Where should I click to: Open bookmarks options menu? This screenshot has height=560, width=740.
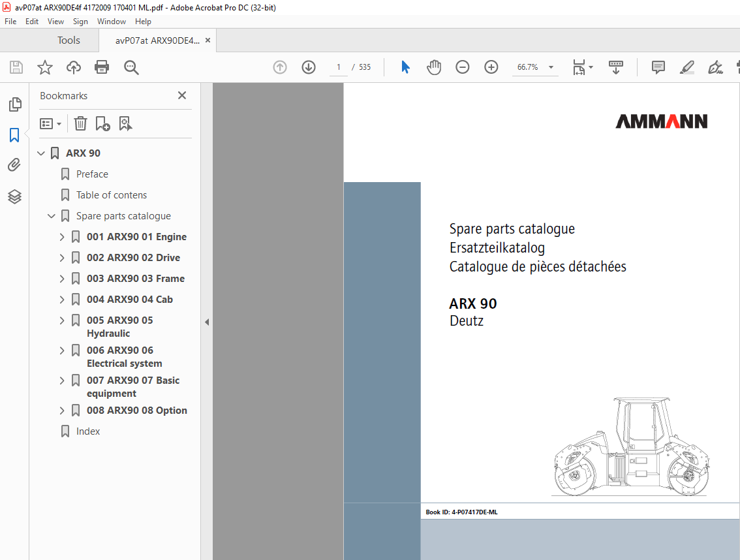50,124
